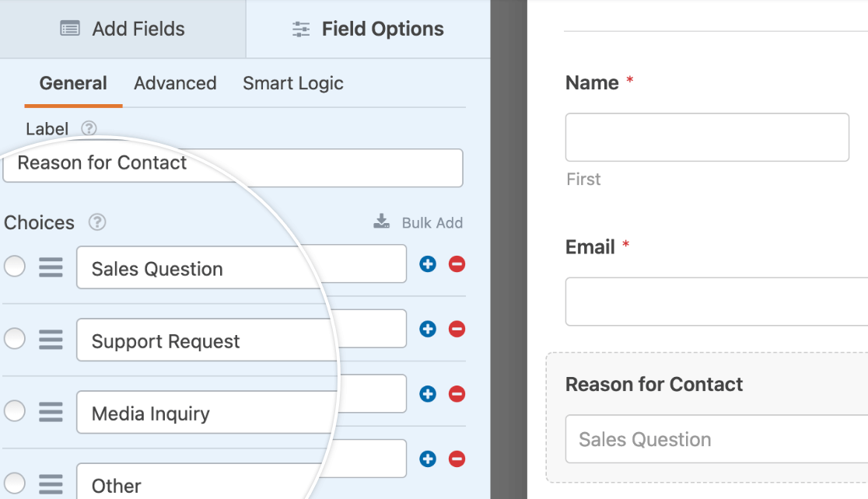Screen dimensions: 868x499
Task: Click the plus icon beside Sales Question
Action: click(428, 264)
